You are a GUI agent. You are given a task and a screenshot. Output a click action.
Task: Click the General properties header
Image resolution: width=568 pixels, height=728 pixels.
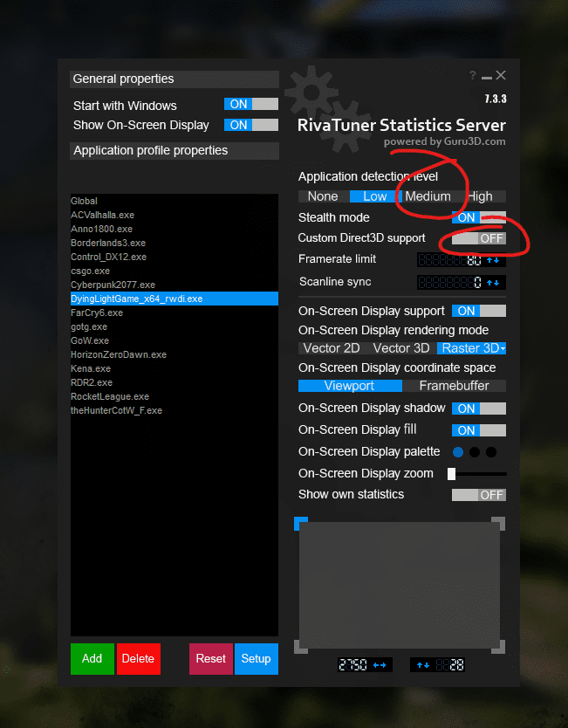pyautogui.click(x=175, y=79)
